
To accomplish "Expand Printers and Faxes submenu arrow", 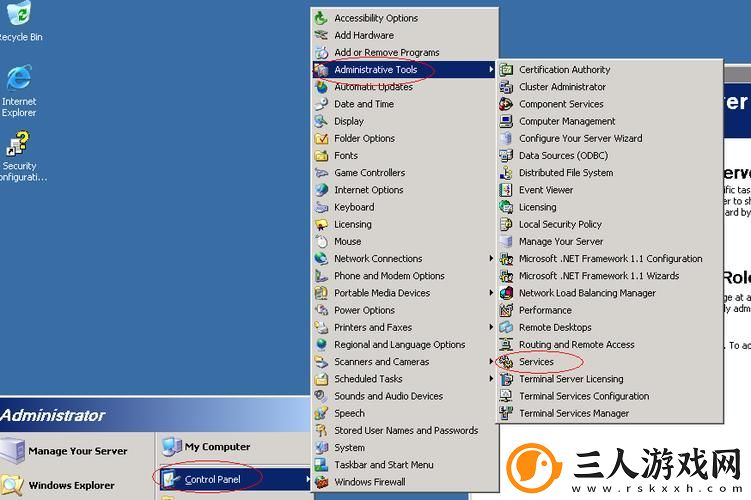I will 491,327.
